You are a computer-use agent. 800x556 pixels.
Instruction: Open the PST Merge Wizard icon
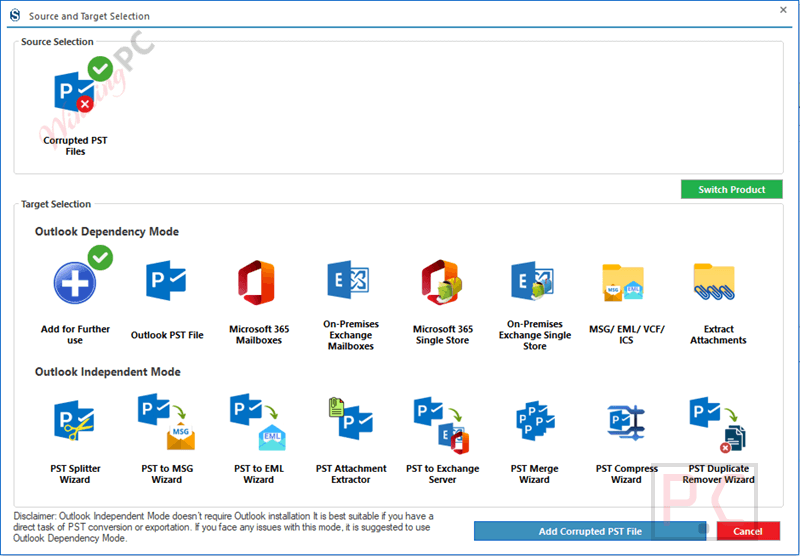[535, 421]
